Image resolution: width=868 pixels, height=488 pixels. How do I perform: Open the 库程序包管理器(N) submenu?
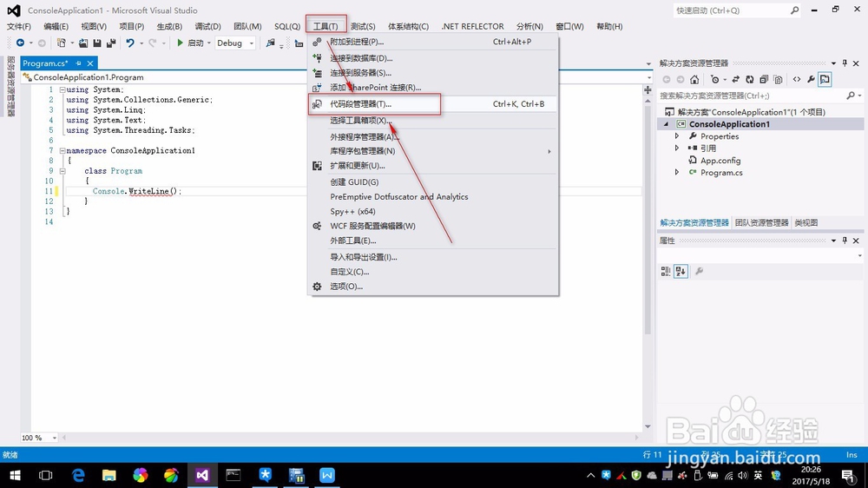(x=433, y=151)
